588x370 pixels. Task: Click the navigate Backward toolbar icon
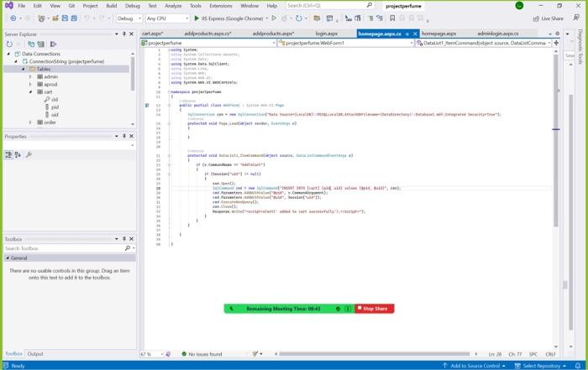pyautogui.click(x=13, y=18)
